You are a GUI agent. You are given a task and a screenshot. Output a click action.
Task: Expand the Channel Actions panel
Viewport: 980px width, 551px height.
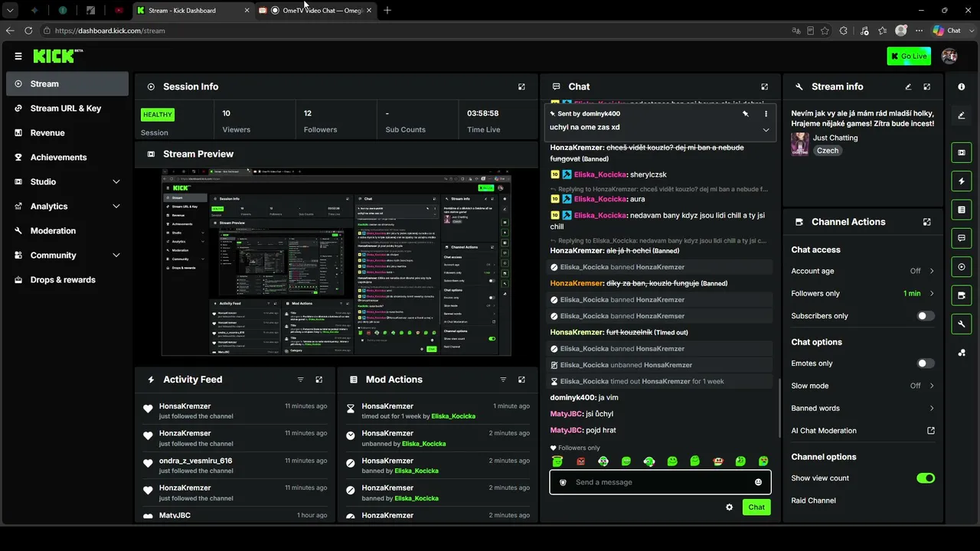tap(927, 222)
